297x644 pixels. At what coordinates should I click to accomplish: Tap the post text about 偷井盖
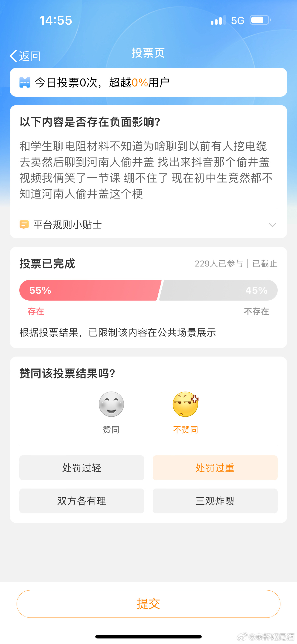pyautogui.click(x=146, y=170)
